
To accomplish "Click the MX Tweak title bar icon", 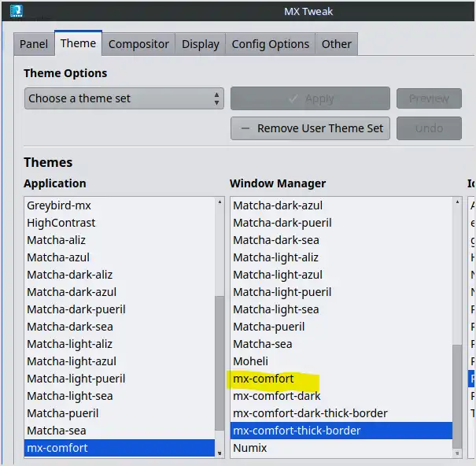I will (x=16, y=11).
